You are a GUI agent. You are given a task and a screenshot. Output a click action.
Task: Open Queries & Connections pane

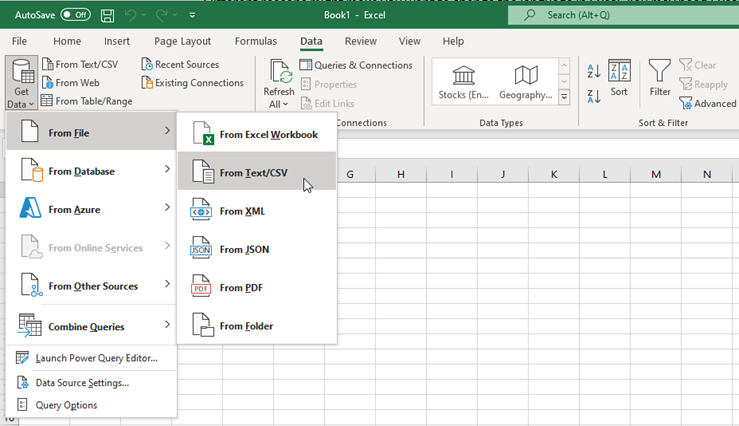point(356,65)
